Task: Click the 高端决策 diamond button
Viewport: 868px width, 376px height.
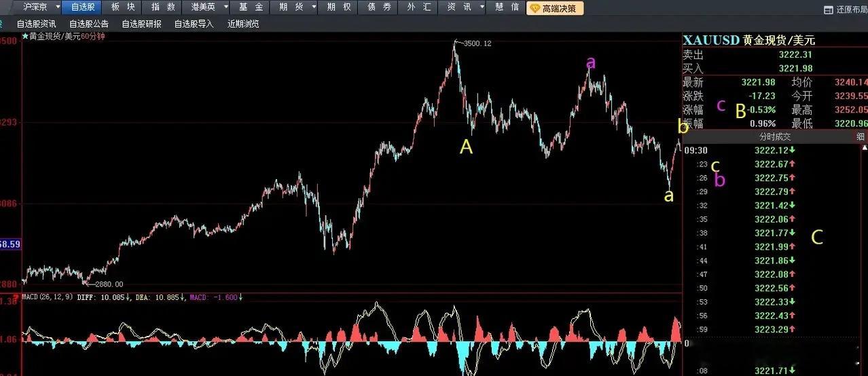Action: tap(555, 7)
